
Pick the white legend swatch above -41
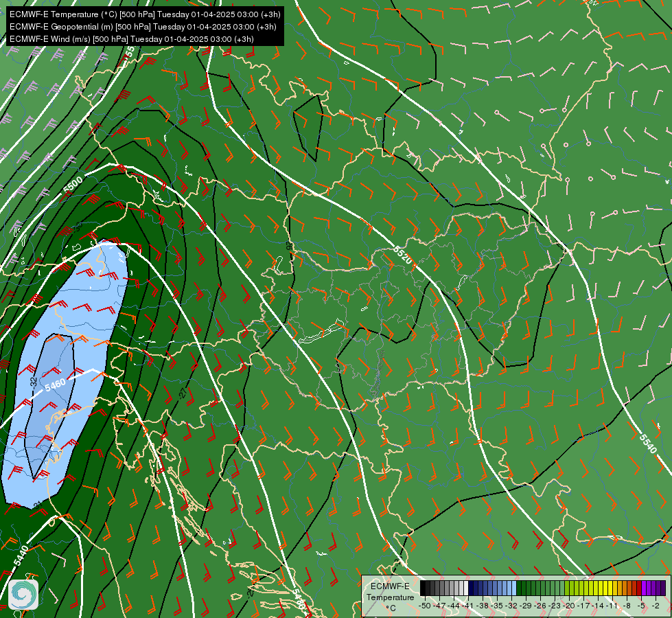[466, 588]
